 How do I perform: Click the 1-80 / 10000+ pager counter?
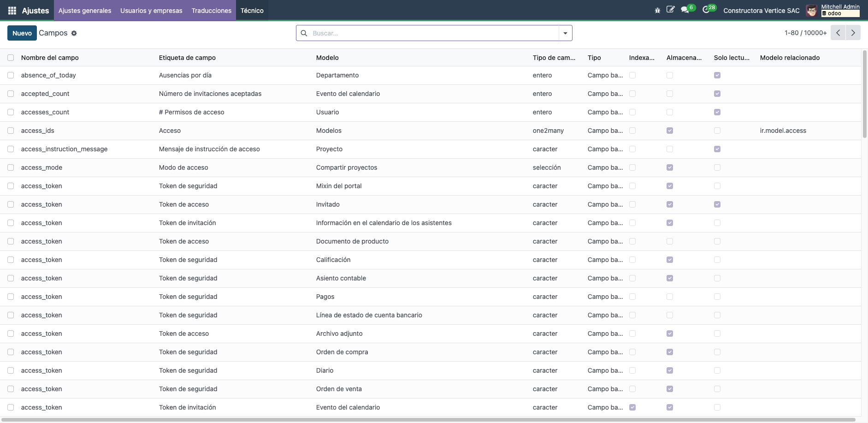coord(805,33)
